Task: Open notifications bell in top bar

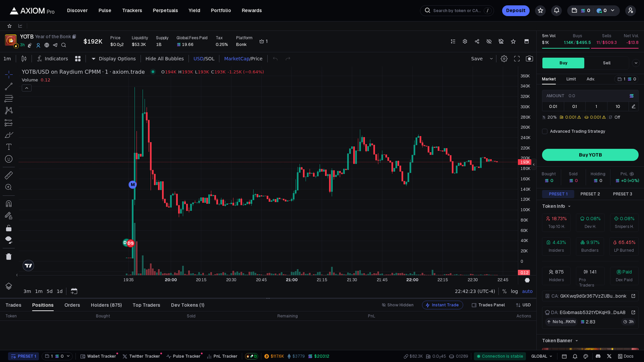Action: (557, 10)
